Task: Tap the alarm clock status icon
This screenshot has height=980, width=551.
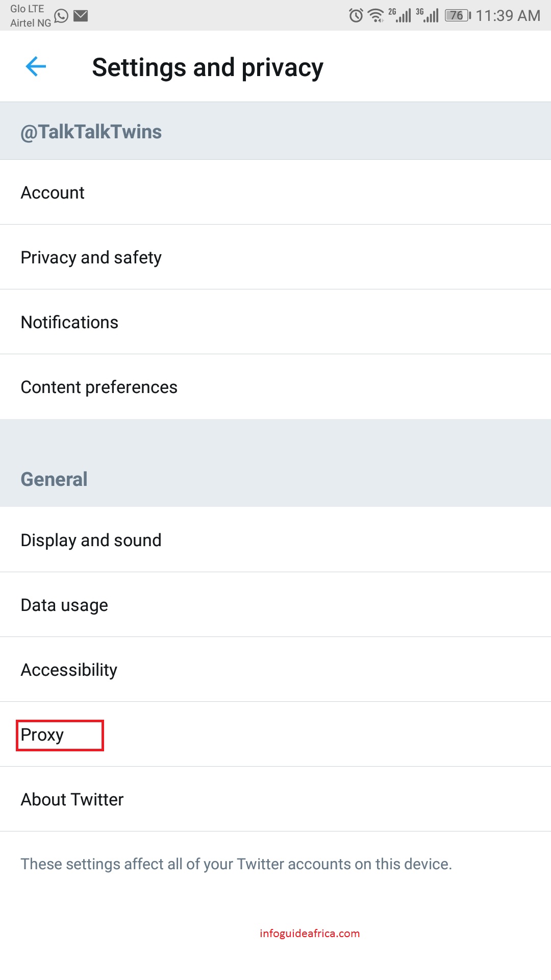Action: 356,15
